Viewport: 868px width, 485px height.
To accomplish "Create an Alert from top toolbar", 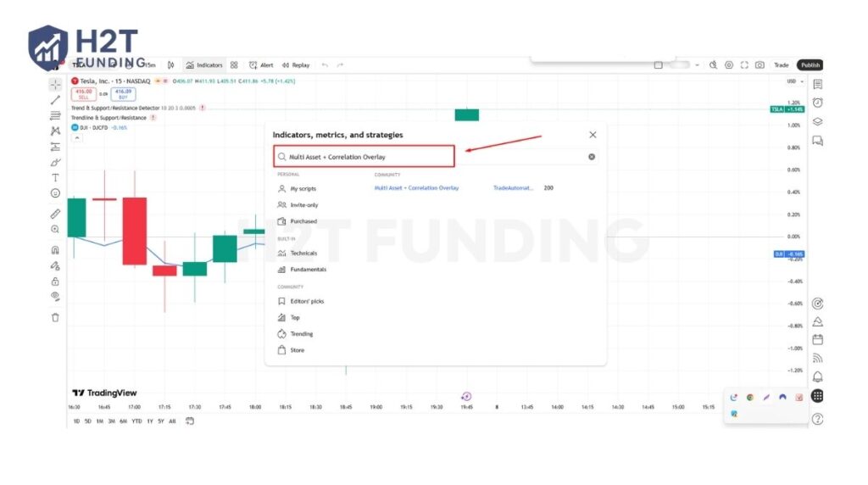I will pos(261,64).
